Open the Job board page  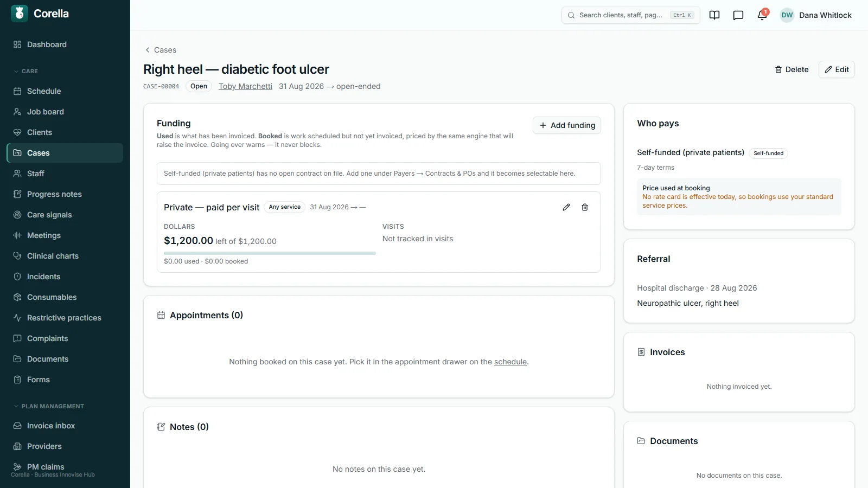[65, 112]
